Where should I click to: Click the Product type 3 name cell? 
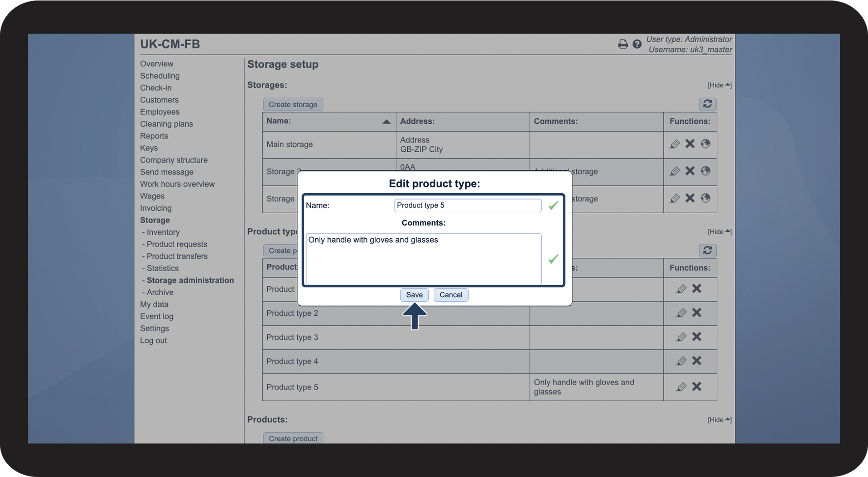396,337
